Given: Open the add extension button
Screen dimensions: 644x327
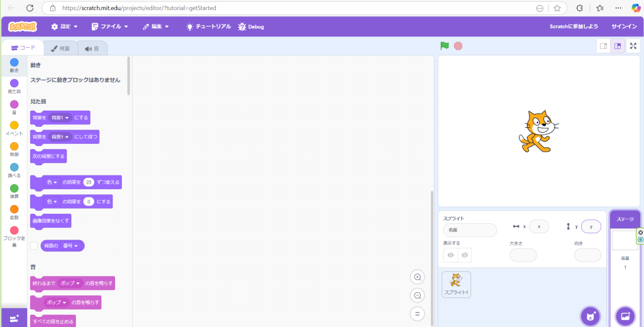Looking at the screenshot, I should [x=14, y=318].
